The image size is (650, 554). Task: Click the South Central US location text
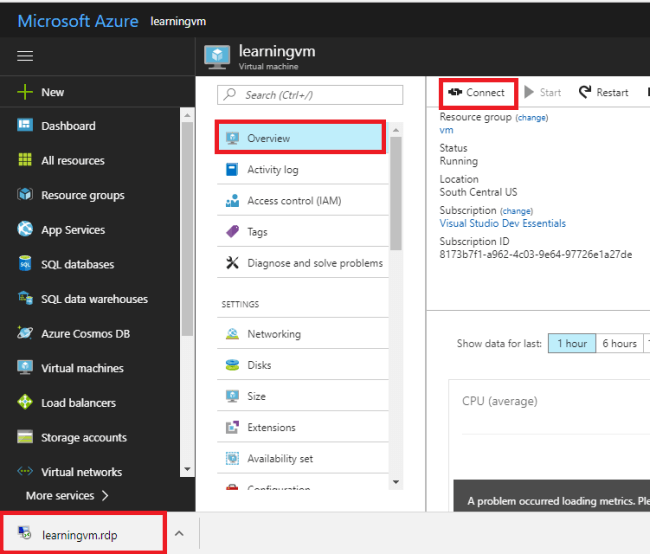point(478,192)
